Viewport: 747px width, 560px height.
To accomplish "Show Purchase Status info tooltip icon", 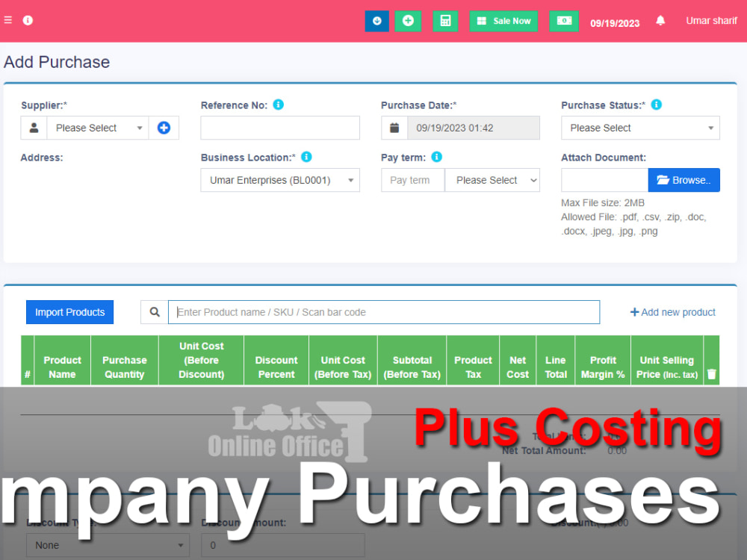I will 657,105.
